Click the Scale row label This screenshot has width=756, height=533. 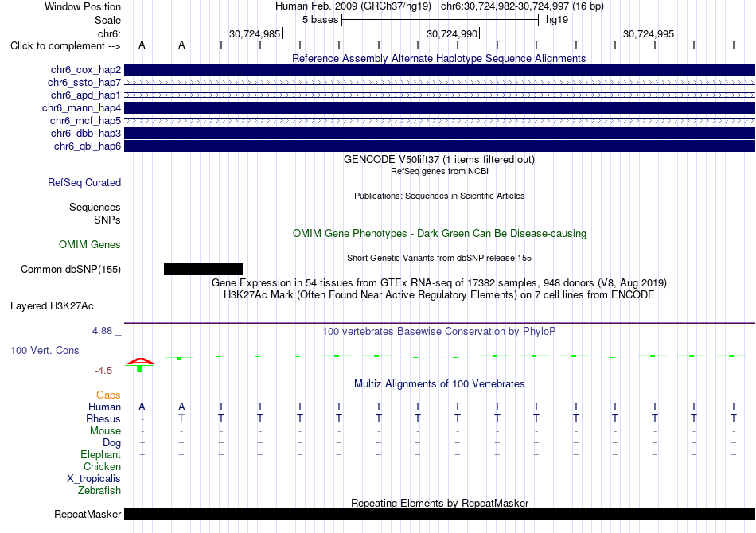[108, 20]
